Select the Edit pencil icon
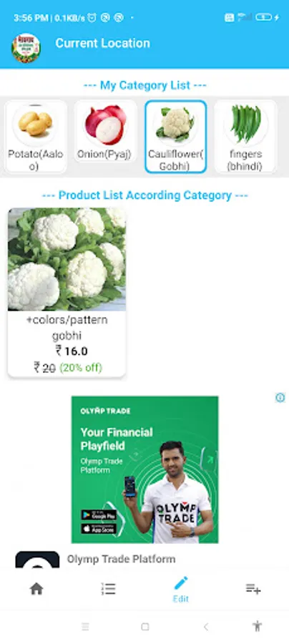The image size is (289, 644). (x=180, y=582)
